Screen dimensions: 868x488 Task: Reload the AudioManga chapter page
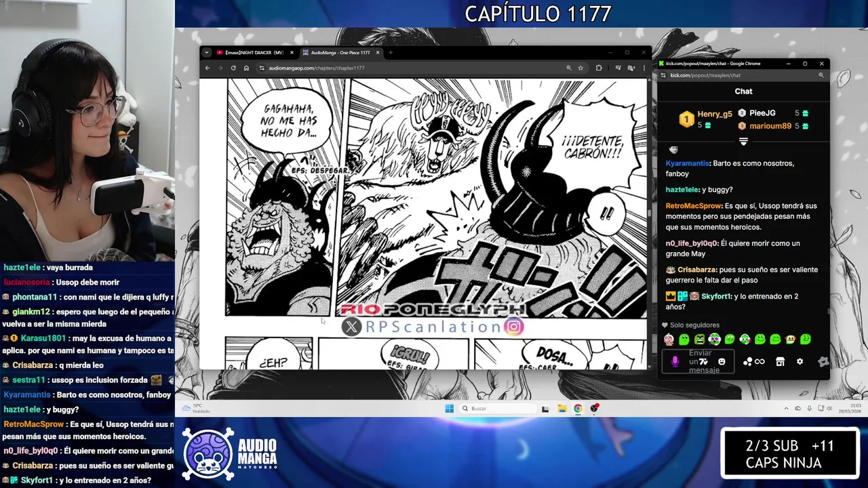(x=233, y=68)
